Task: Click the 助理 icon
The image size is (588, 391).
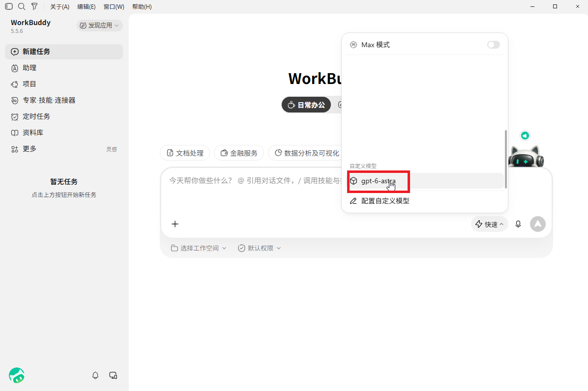Action: [15, 68]
